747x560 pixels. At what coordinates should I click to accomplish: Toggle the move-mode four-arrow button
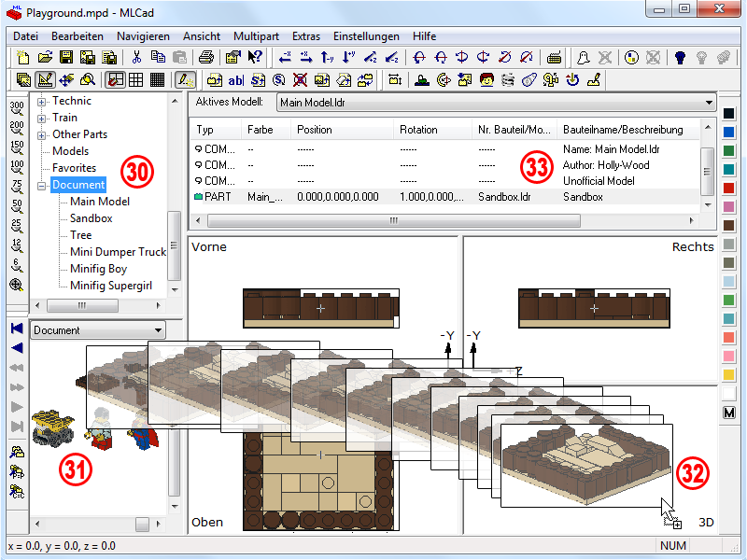click(66, 80)
